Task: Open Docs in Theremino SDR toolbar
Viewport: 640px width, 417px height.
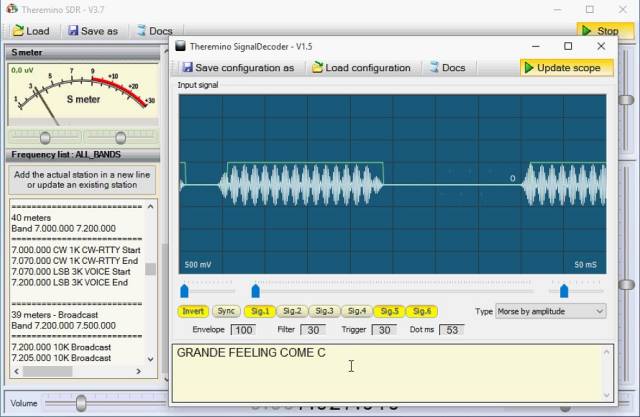Action: tap(153, 31)
